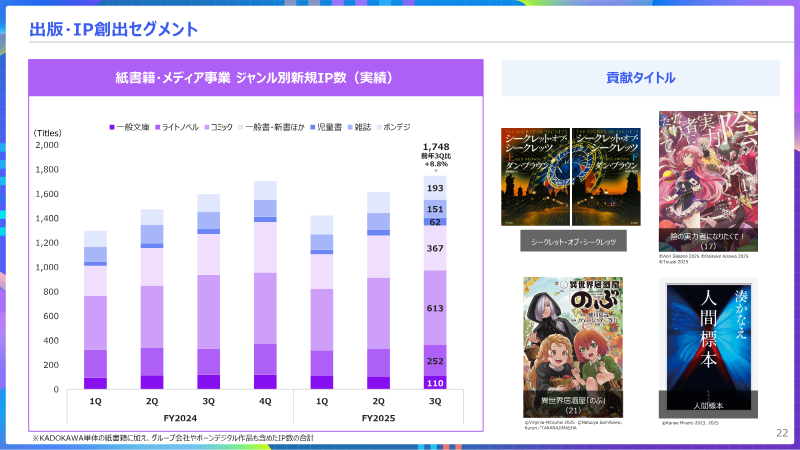
Task: Click the page number 22
Action: 782,432
